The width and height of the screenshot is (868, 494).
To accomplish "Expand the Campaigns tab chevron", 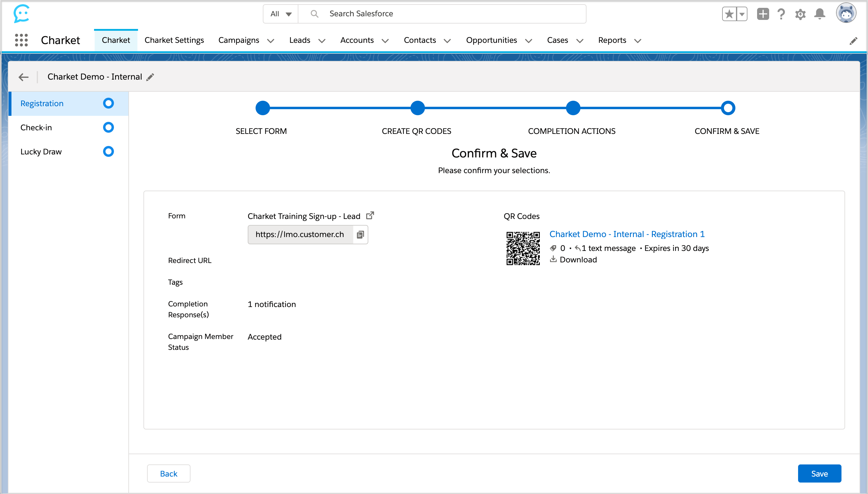I will point(271,41).
